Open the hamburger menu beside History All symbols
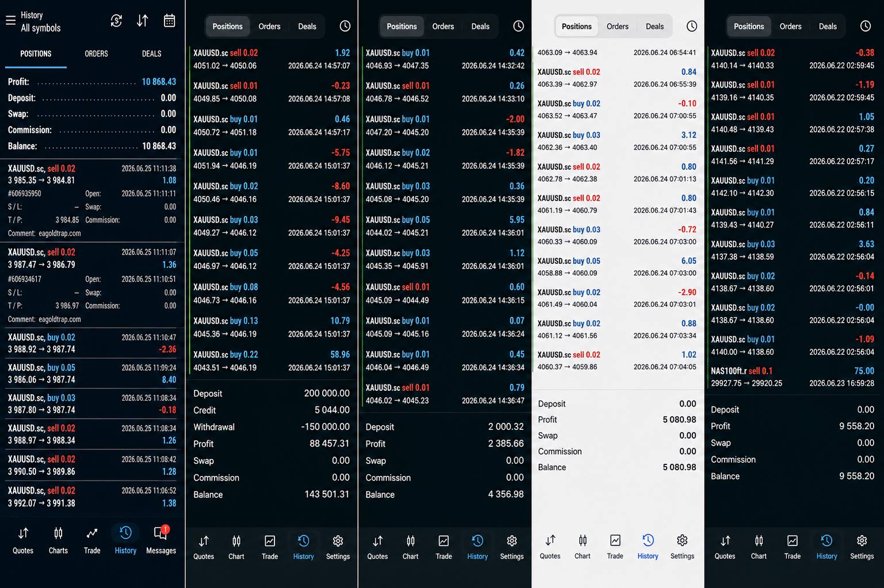 click(10, 21)
